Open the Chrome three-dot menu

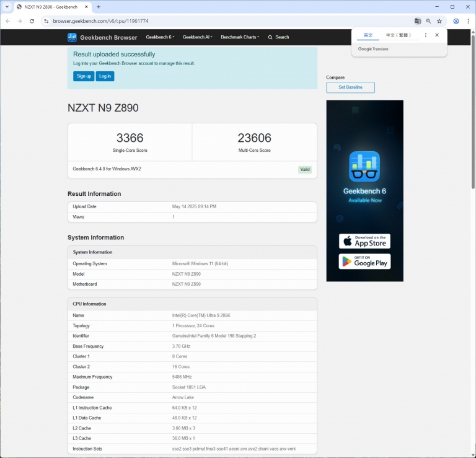[x=468, y=21]
